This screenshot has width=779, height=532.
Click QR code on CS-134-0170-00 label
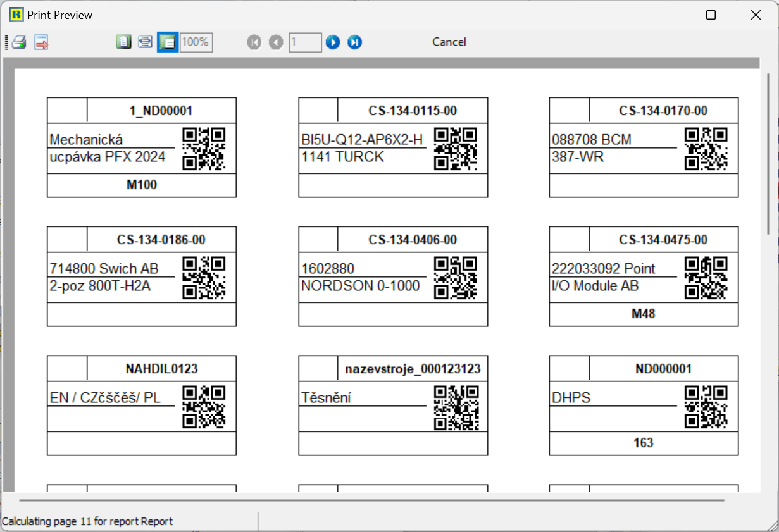(x=706, y=149)
